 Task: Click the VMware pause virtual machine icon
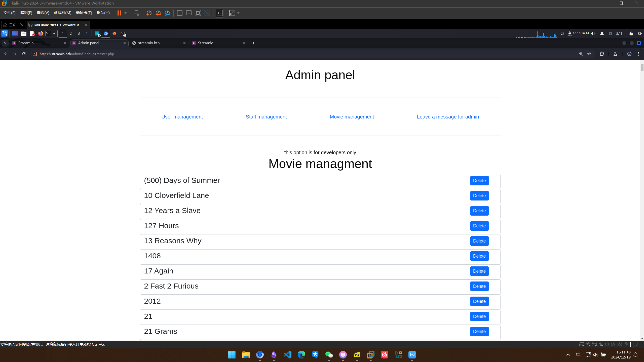119,13
